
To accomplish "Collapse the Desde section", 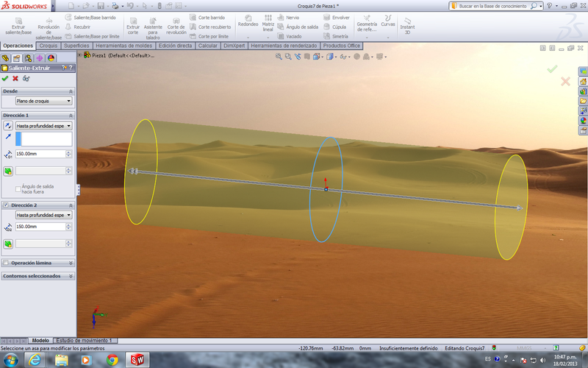I will click(71, 91).
